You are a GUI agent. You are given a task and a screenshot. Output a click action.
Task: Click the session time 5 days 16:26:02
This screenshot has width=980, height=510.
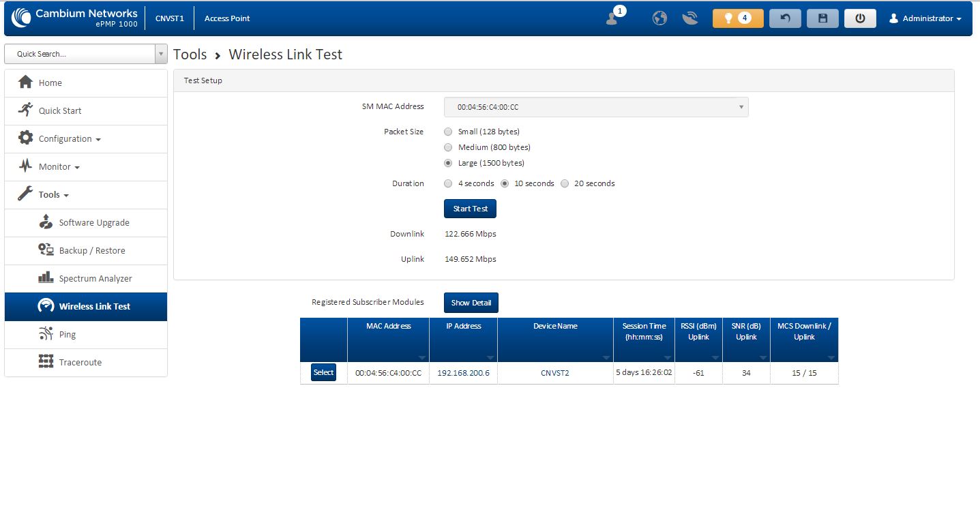[644, 373]
